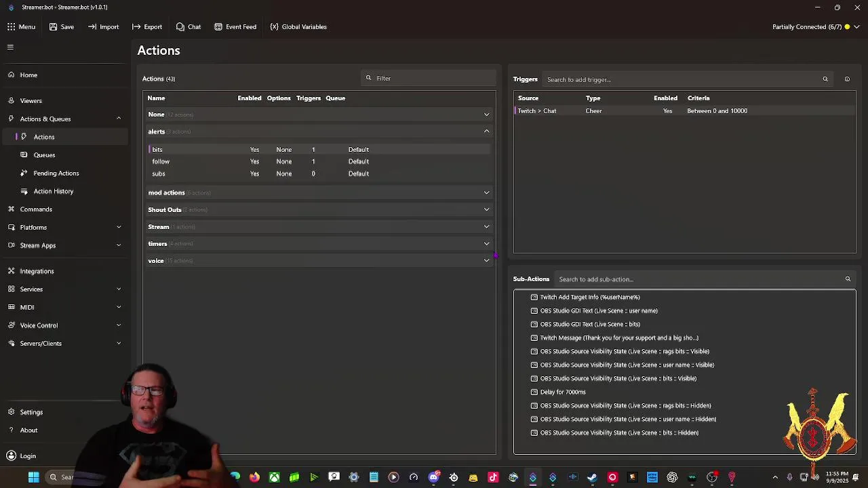Expand the None action group
The height and width of the screenshot is (488, 868).
point(486,115)
